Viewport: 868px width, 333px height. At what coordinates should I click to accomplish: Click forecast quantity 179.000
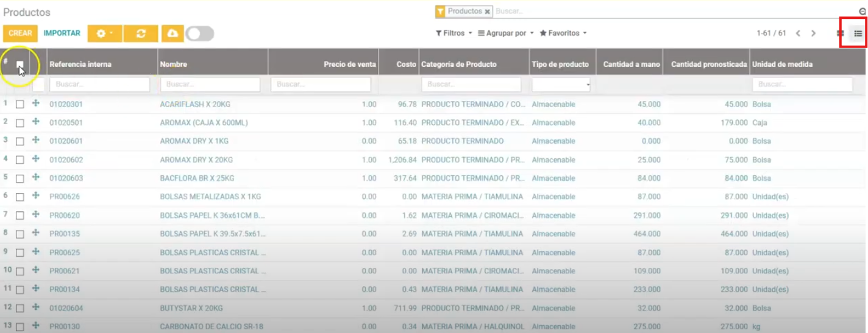(733, 123)
